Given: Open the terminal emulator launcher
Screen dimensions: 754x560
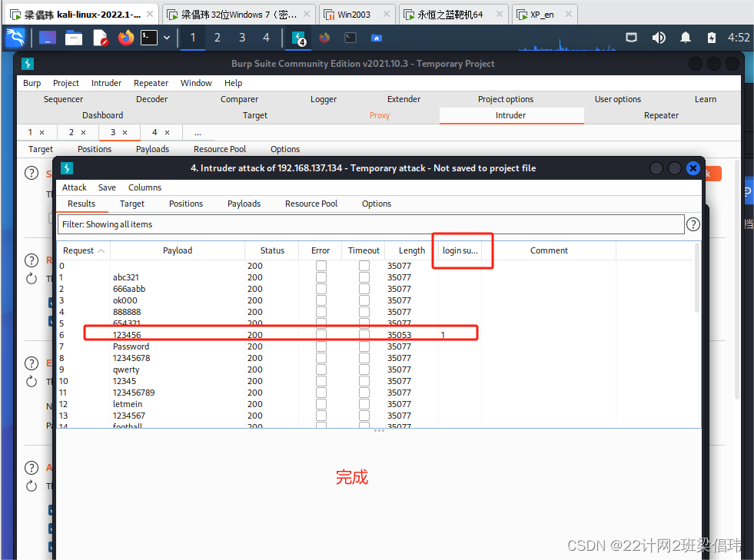Looking at the screenshot, I should (x=149, y=38).
